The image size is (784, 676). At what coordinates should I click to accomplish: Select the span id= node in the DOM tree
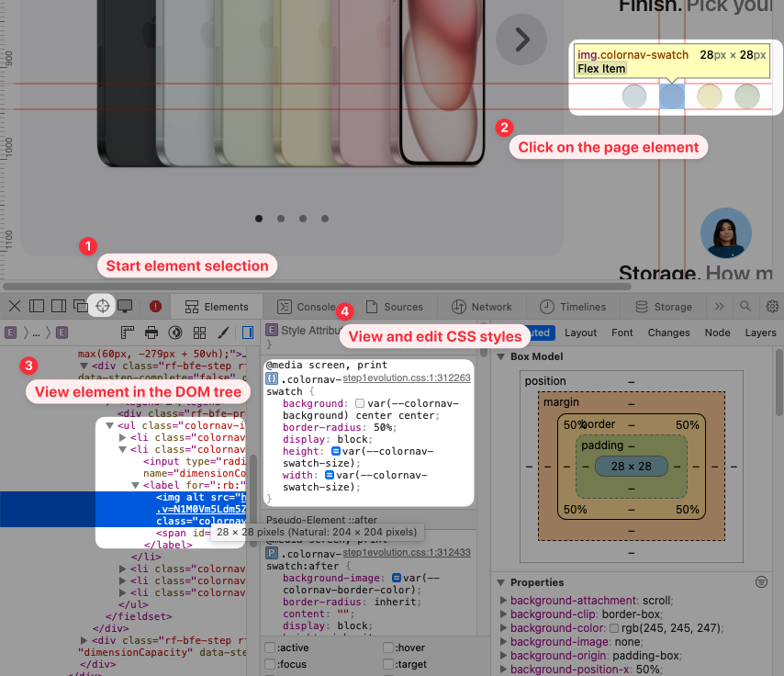pyautogui.click(x=183, y=533)
